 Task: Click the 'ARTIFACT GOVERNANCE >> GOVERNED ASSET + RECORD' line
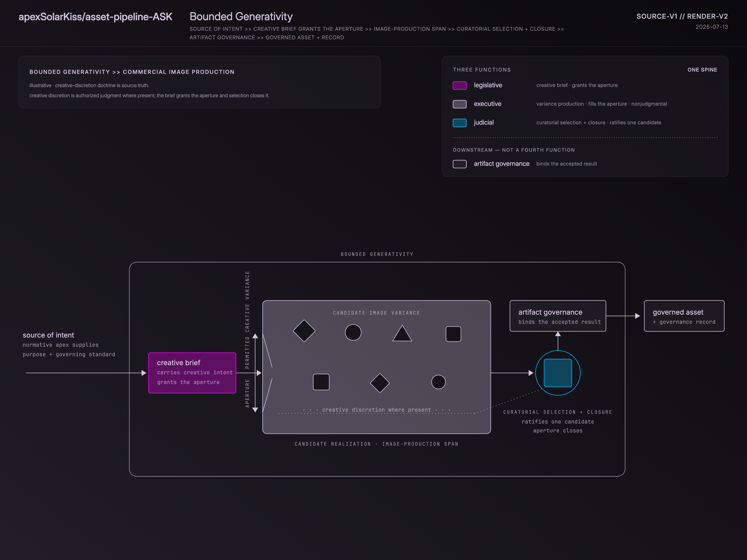coord(267,38)
